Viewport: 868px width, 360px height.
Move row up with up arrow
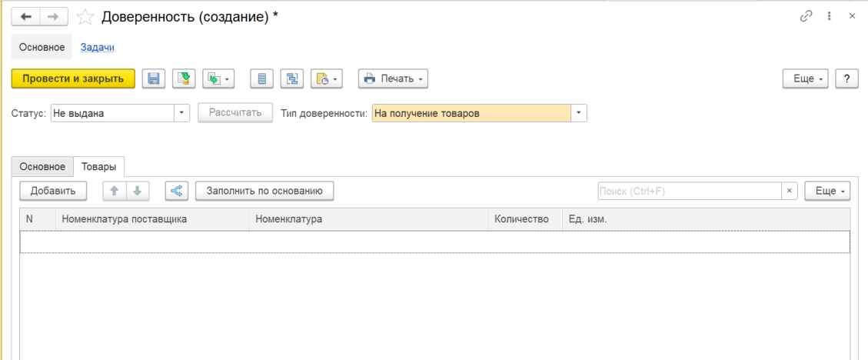(x=115, y=191)
